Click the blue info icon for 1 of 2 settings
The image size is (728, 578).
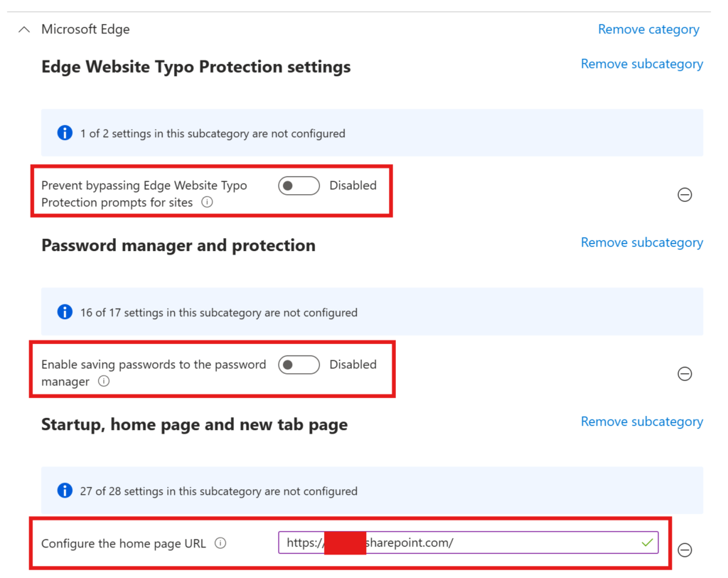pos(65,133)
